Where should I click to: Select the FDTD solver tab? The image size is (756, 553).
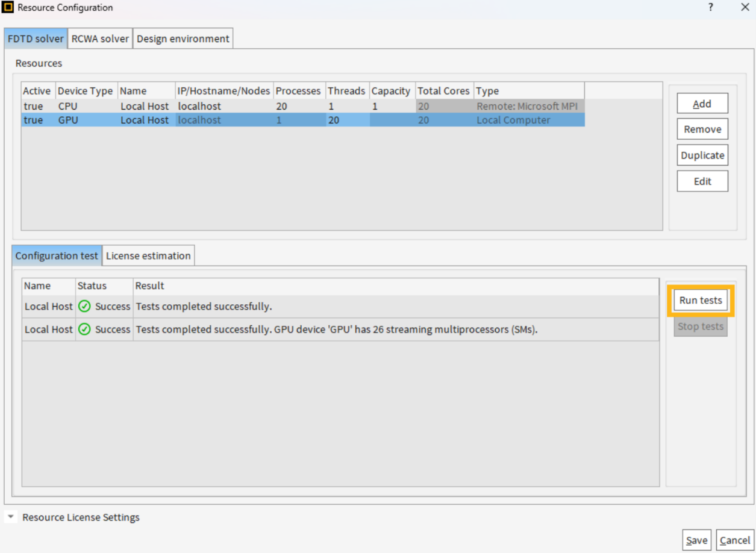[x=36, y=39]
